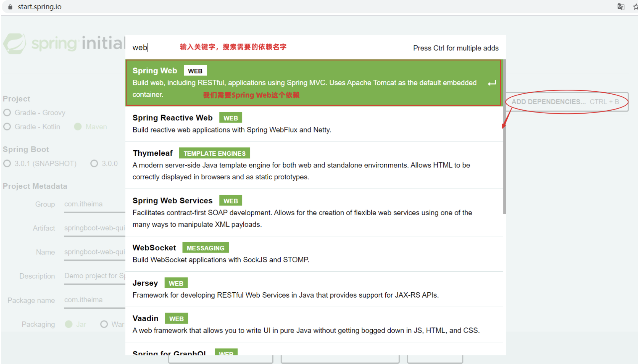The width and height of the screenshot is (641, 364).
Task: Select War packaging option
Action: tap(104, 325)
